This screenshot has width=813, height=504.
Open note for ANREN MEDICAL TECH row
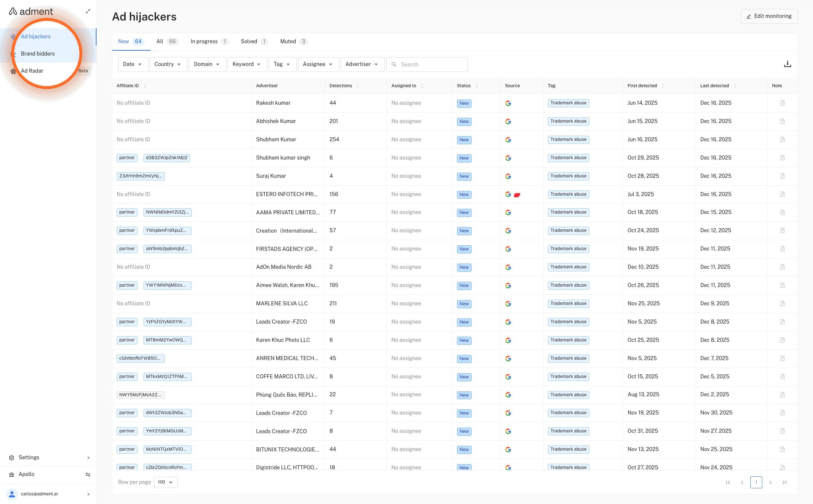coord(782,359)
